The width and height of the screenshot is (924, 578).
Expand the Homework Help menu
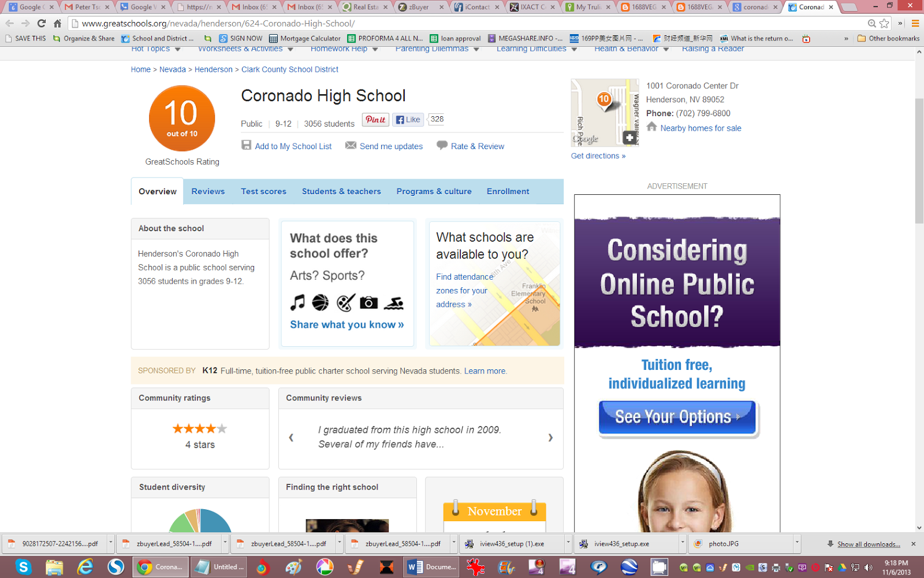[344, 50]
